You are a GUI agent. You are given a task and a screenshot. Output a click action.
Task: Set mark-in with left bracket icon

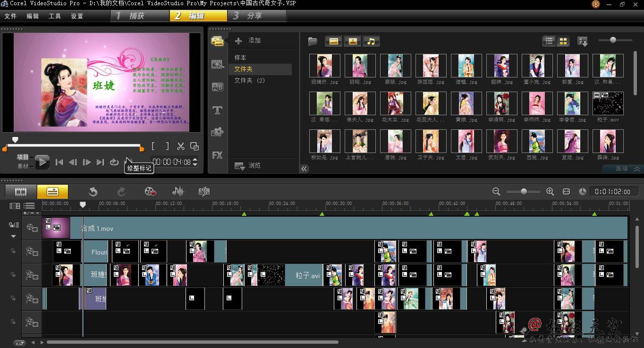pyautogui.click(x=153, y=146)
